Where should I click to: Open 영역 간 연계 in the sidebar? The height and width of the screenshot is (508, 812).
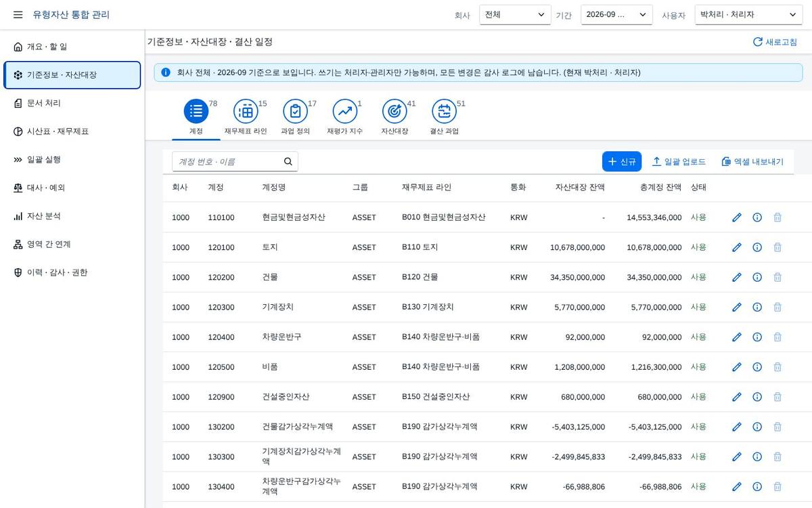72,245
